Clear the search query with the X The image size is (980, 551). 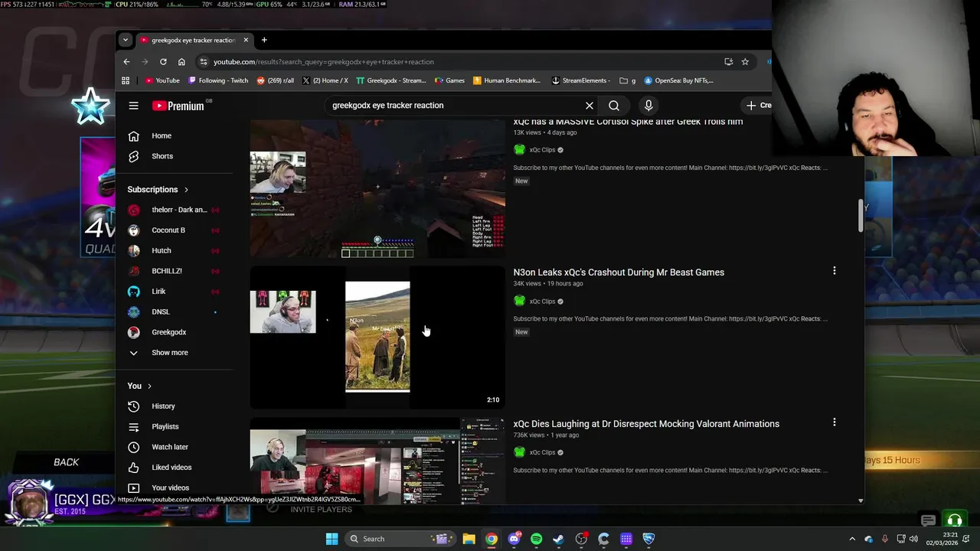590,106
